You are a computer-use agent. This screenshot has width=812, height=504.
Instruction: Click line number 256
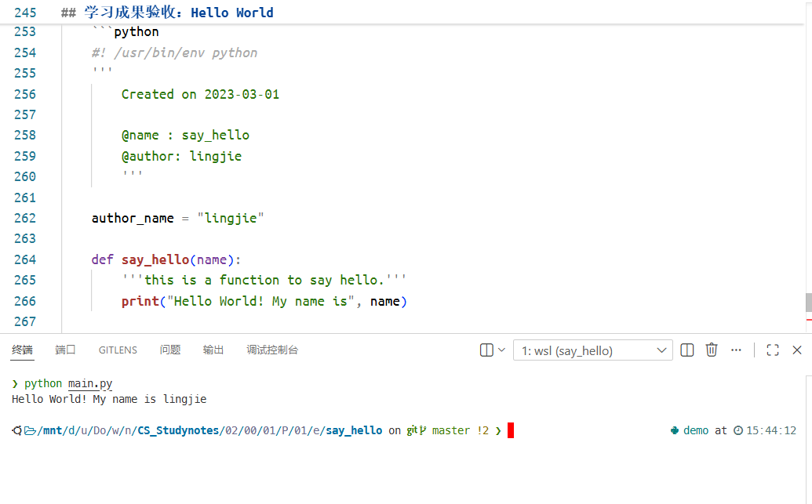coord(25,94)
